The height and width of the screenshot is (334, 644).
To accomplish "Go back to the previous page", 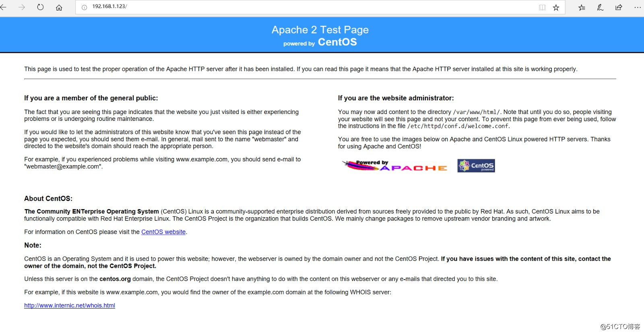I will point(3,7).
